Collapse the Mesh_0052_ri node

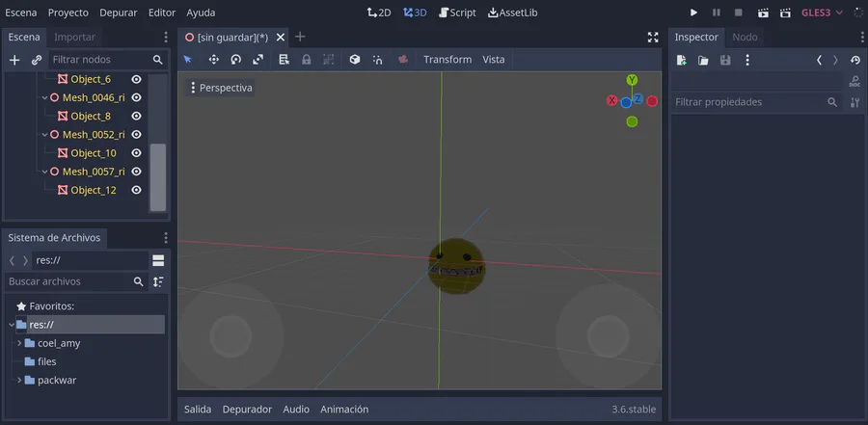(x=44, y=135)
